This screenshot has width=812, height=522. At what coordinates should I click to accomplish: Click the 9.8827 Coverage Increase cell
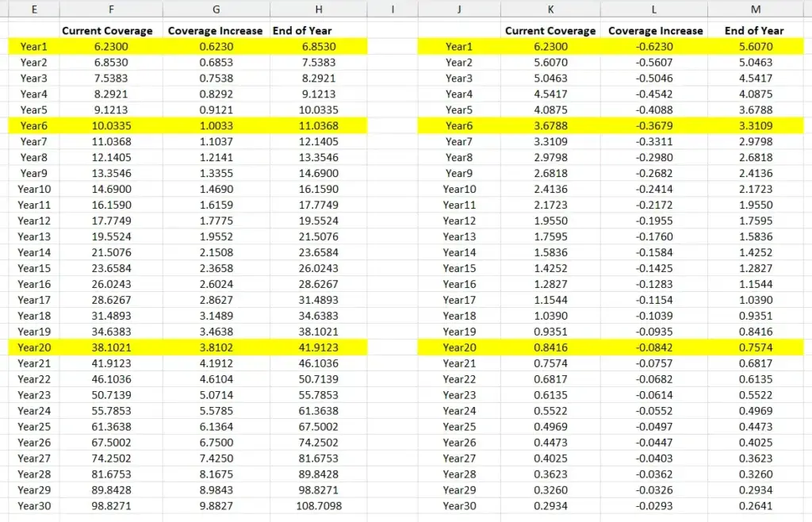[216, 506]
